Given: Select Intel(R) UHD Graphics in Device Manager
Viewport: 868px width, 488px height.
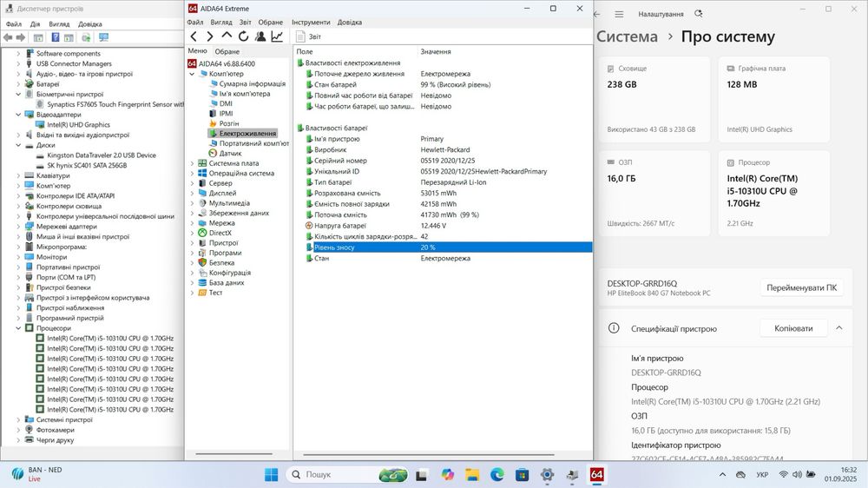Looking at the screenshot, I should (78, 125).
